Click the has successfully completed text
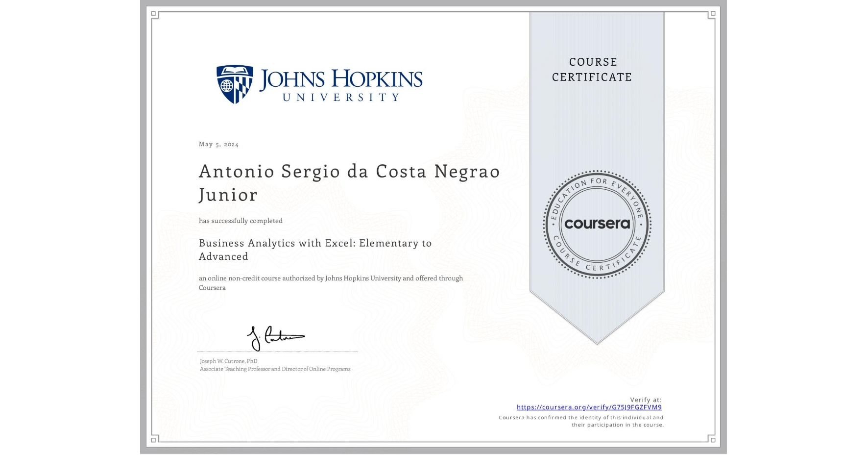Screen dimensions: 868x455 (x=240, y=221)
